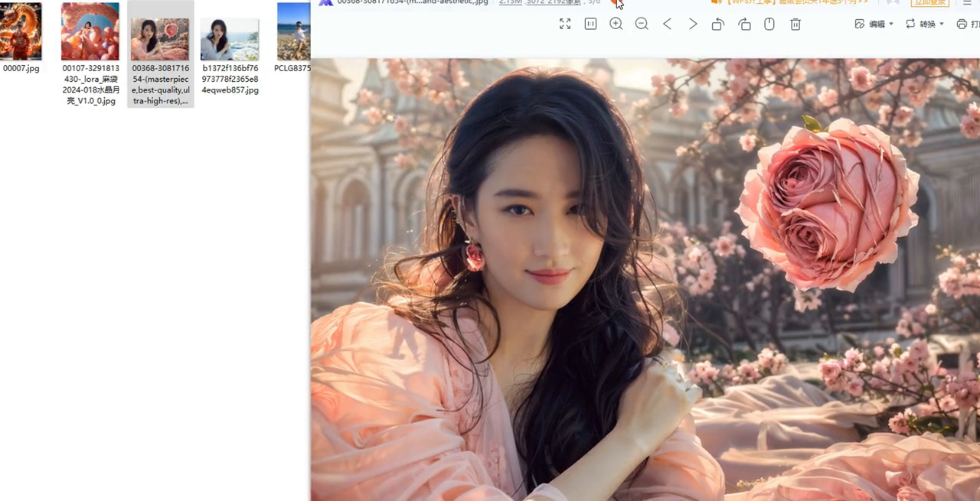Click file name starting with b1372f136bf76
Viewport: 980px width, 501px height.
[230, 79]
